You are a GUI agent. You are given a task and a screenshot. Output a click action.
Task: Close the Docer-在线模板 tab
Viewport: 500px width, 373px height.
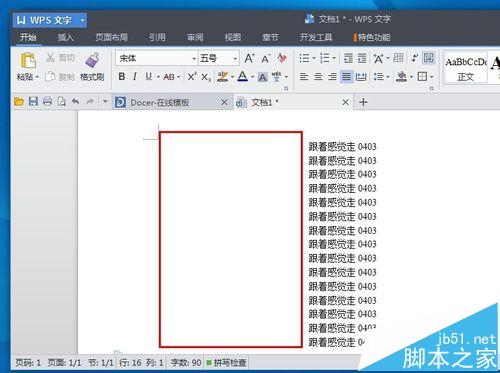224,102
